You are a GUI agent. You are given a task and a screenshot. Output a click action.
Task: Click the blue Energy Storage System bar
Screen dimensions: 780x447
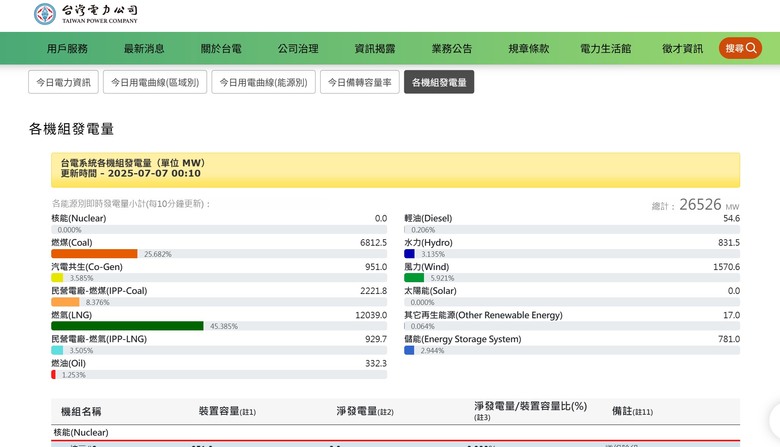point(409,350)
